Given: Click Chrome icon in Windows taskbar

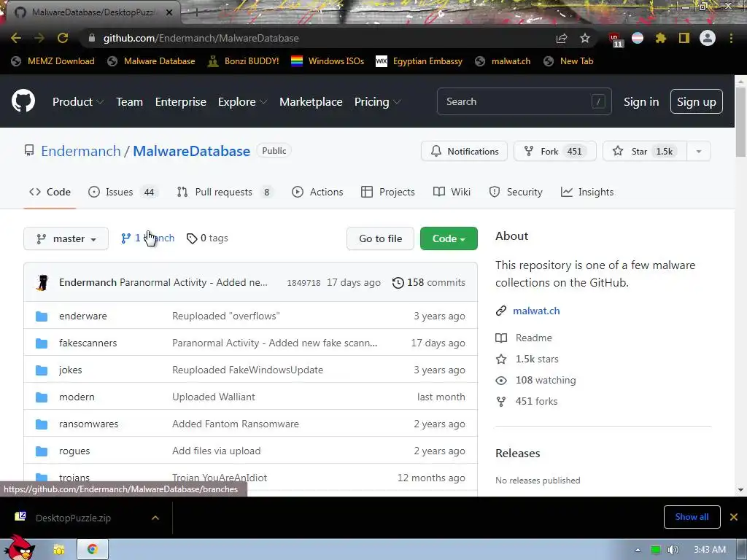Looking at the screenshot, I should 93,549.
